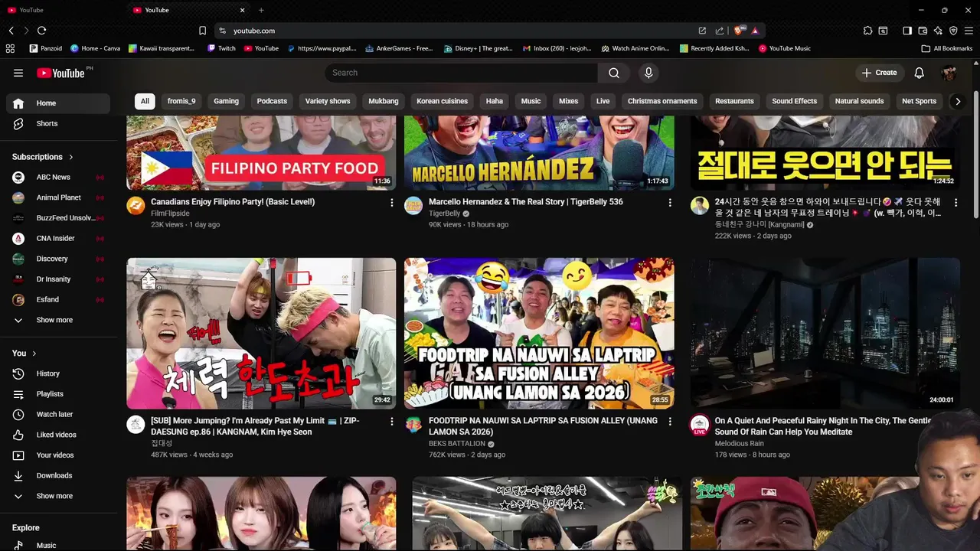Open Watch later in the sidebar
Image resolution: width=980 pixels, height=551 pixels.
point(60,414)
